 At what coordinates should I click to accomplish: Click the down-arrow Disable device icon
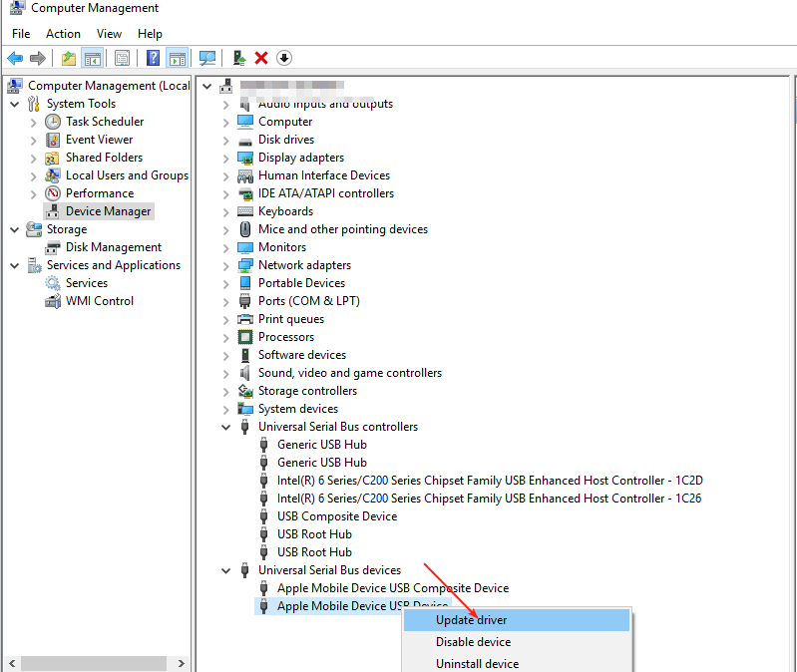284,59
